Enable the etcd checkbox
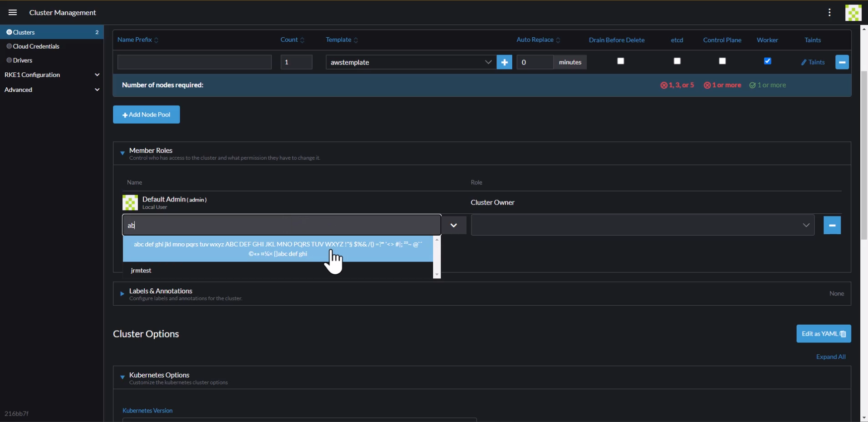The height and width of the screenshot is (422, 868). (676, 60)
